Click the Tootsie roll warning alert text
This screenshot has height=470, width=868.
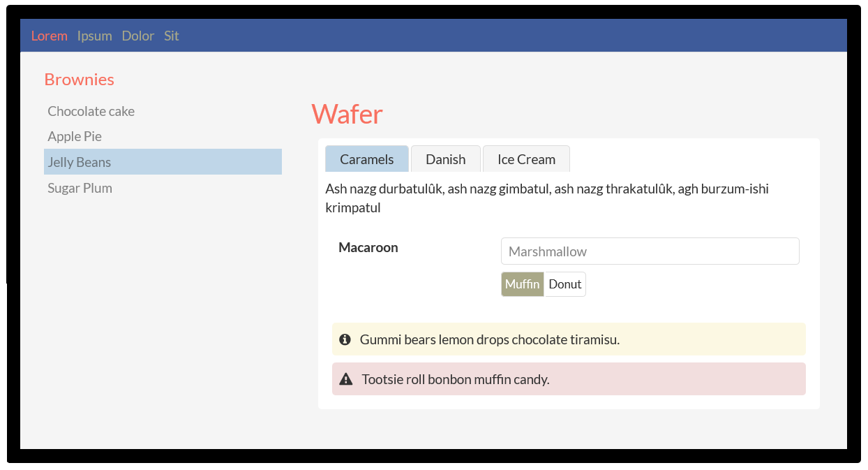pos(456,379)
